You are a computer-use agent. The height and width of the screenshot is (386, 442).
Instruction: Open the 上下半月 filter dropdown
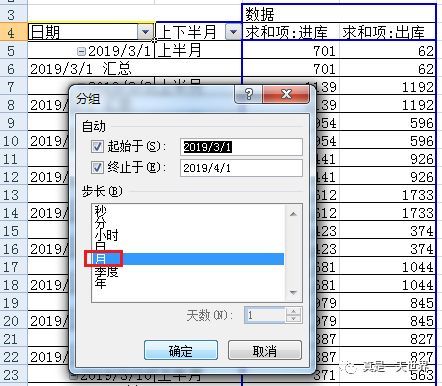233,32
